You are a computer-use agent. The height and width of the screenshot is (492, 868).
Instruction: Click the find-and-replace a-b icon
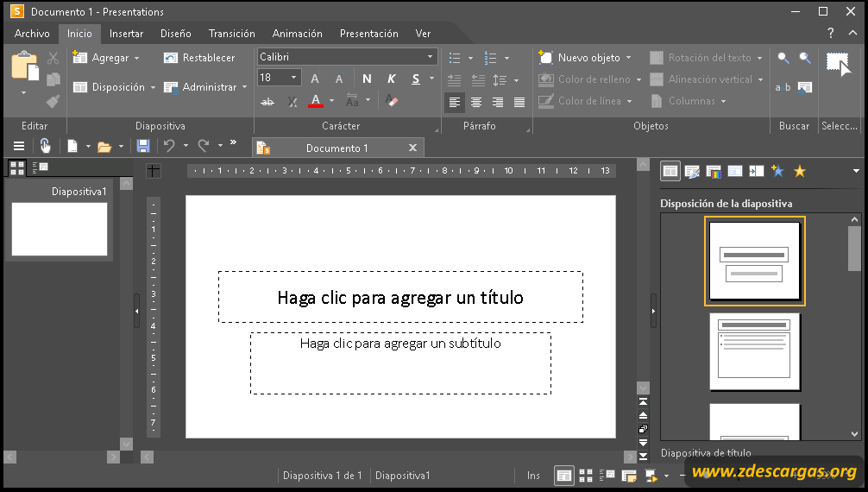[783, 87]
